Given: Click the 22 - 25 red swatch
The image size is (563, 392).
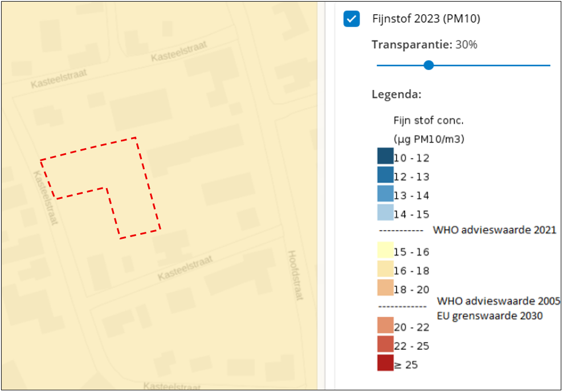Looking at the screenshot, I should [385, 344].
